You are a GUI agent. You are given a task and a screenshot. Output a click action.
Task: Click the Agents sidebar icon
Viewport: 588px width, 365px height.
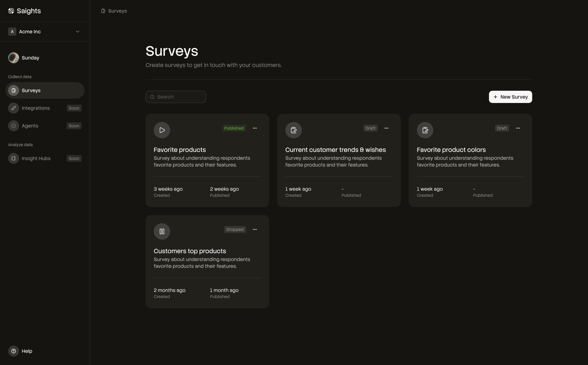pos(14,126)
